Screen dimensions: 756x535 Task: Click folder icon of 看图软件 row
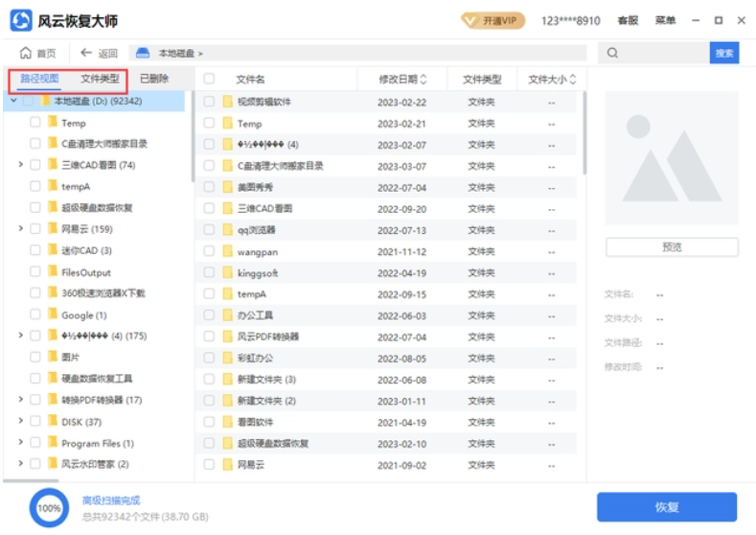point(228,422)
